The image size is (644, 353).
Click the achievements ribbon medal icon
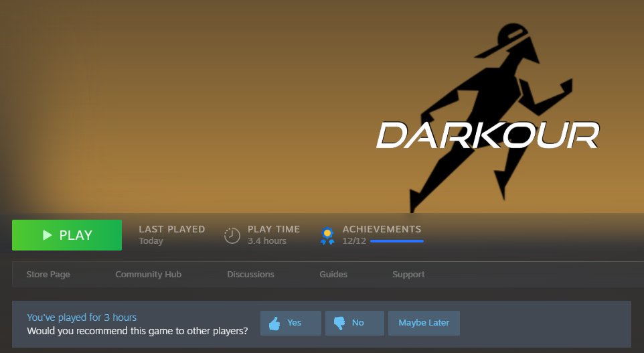coord(327,236)
